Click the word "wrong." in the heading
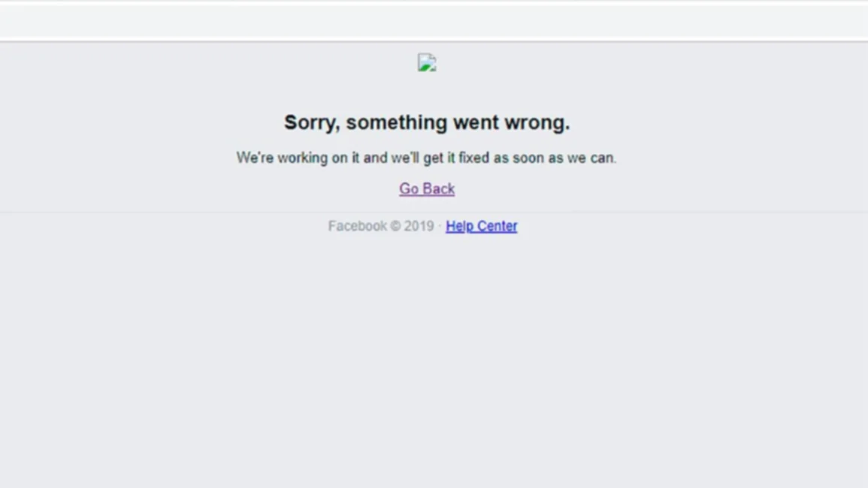 (x=537, y=122)
